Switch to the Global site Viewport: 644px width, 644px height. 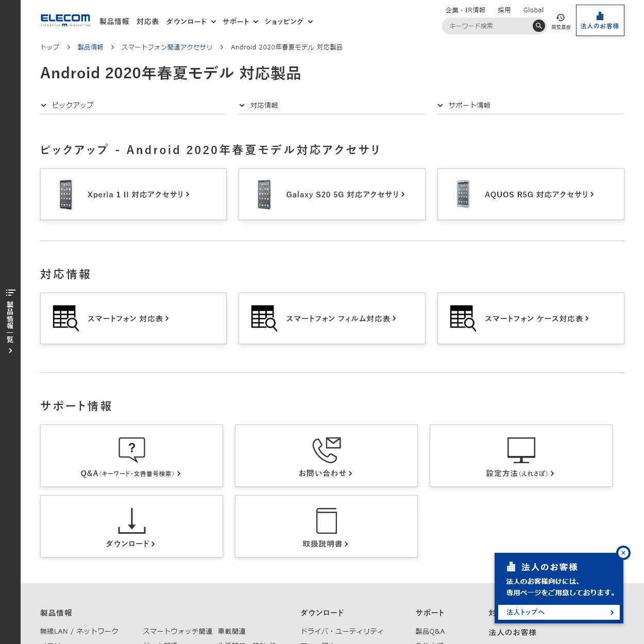[533, 10]
